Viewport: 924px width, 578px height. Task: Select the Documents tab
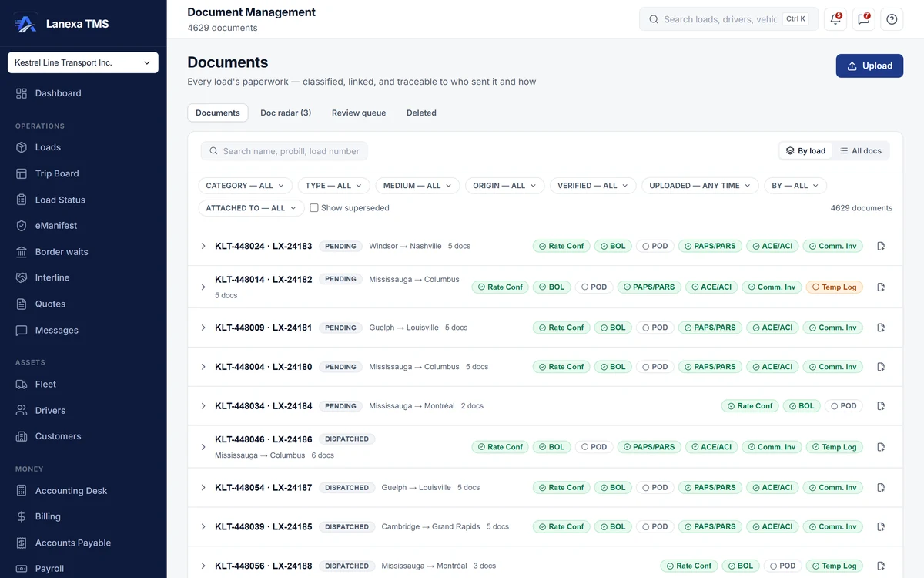pyautogui.click(x=218, y=113)
